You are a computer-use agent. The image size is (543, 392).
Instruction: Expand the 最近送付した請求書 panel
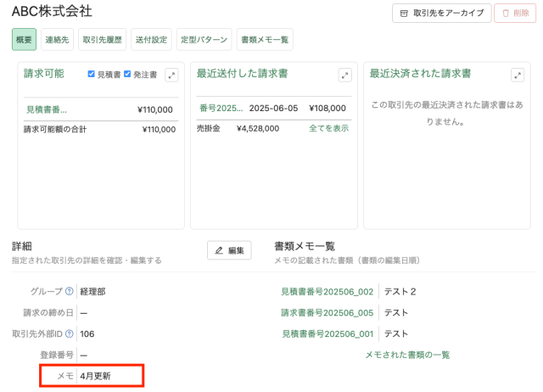(344, 75)
